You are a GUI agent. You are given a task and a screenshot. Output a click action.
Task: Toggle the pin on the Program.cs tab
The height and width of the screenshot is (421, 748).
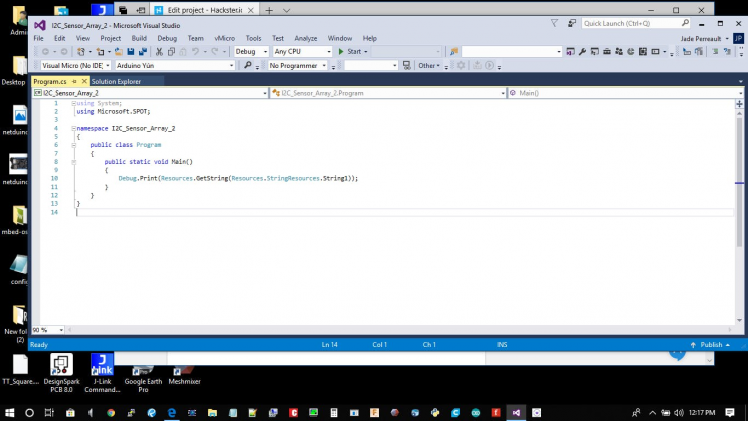(74, 82)
